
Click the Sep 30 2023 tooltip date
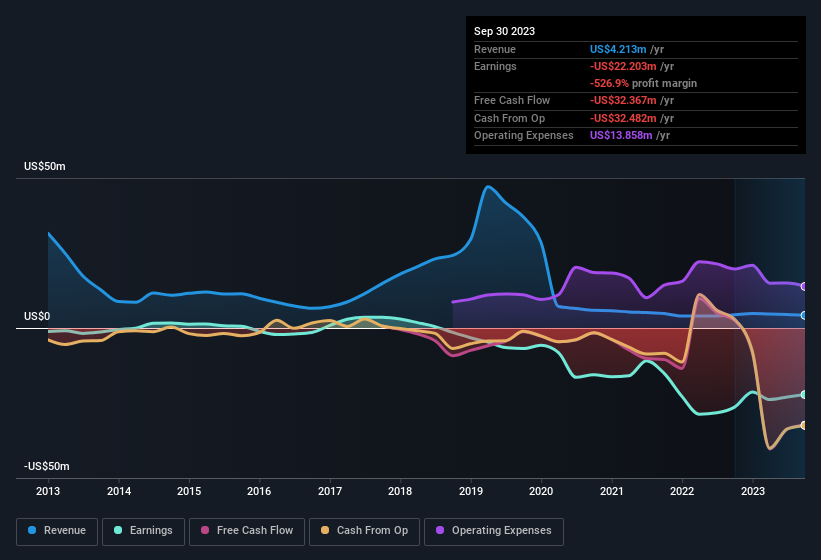[x=504, y=31]
